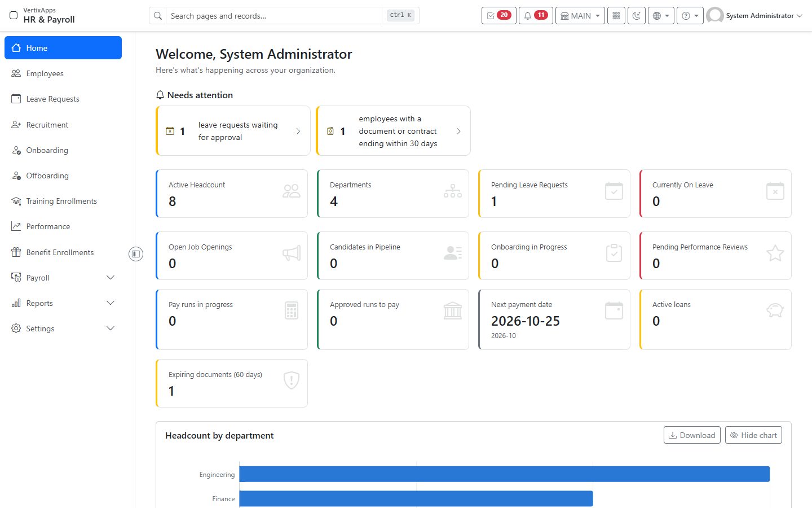Toggle dark mode moon icon
The height and width of the screenshot is (508, 812).
tap(637, 16)
